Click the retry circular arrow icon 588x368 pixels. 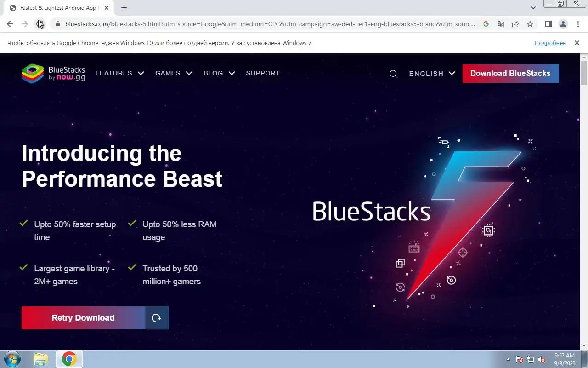[x=157, y=318]
